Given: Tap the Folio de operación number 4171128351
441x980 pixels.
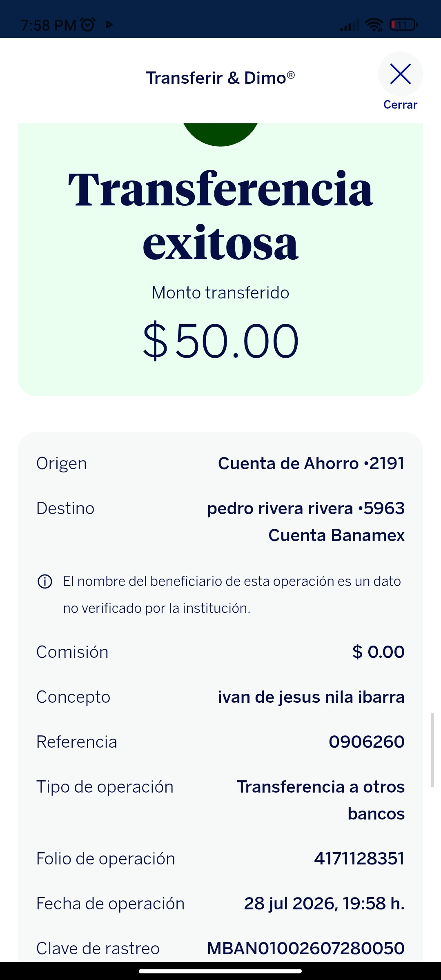Looking at the screenshot, I should [x=359, y=858].
